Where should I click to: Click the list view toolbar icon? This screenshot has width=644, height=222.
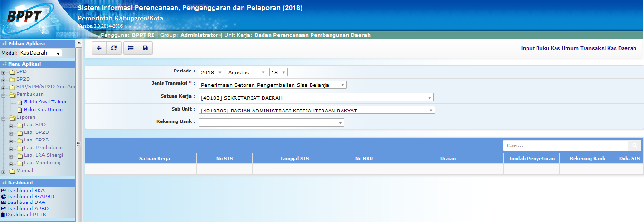(x=130, y=48)
